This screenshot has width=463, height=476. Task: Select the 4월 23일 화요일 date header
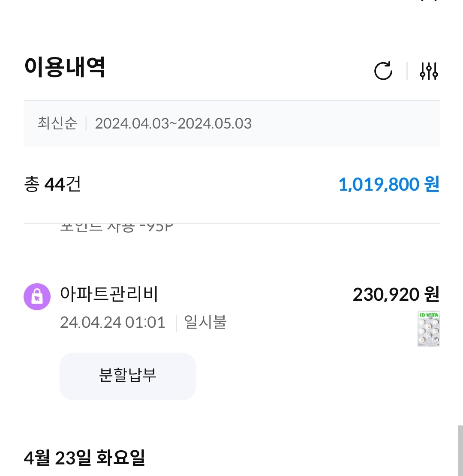[x=84, y=458]
